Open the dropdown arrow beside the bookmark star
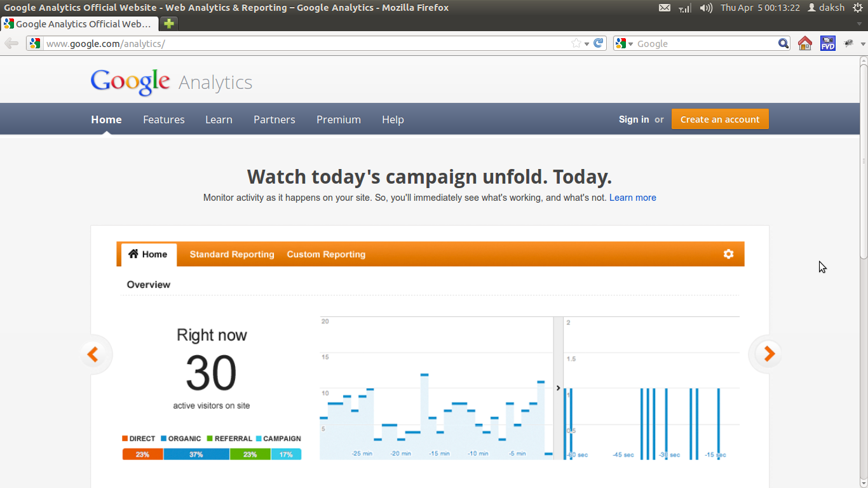 (x=587, y=43)
